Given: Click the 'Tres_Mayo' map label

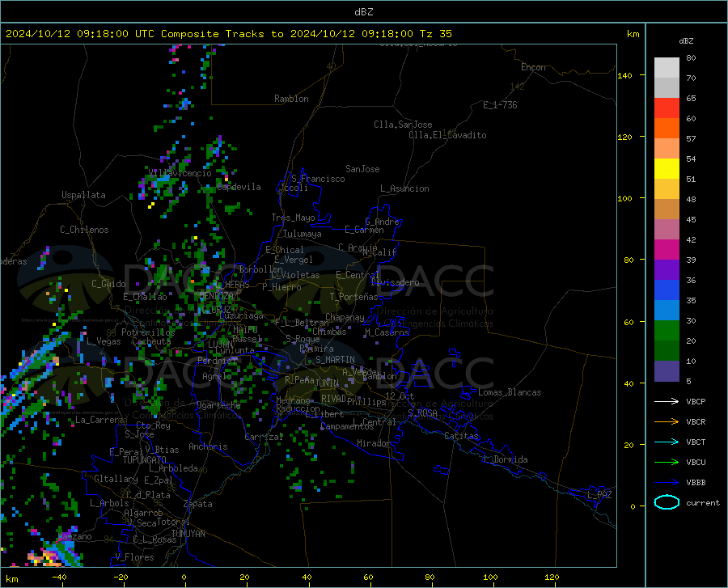Looking at the screenshot, I should (x=293, y=218).
